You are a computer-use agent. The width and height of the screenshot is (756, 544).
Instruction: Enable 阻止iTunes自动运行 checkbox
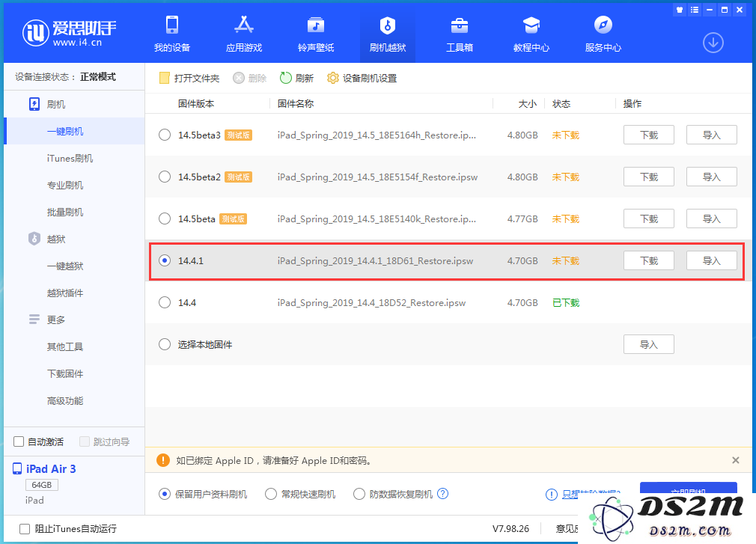click(x=25, y=528)
